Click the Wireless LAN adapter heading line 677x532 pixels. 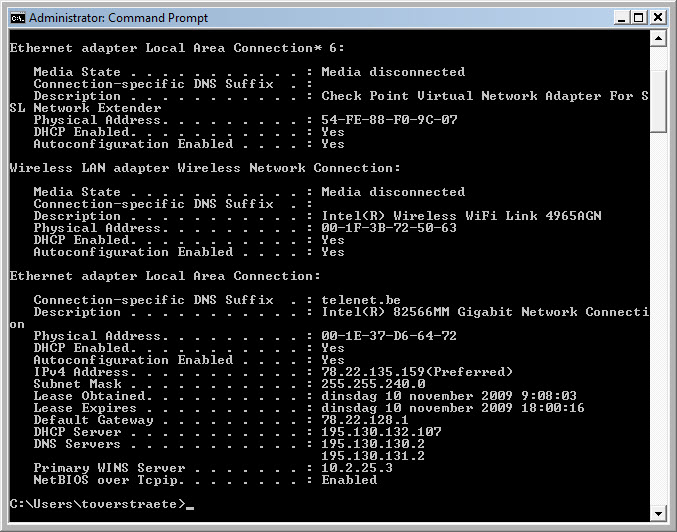point(205,168)
